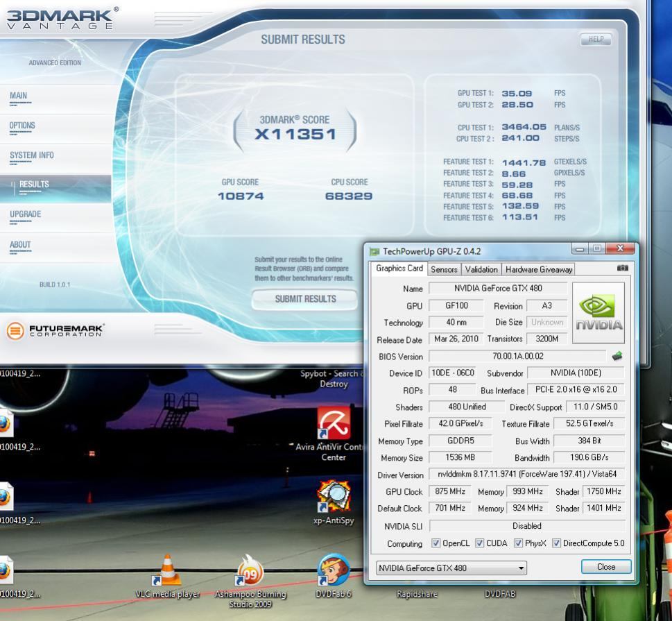The width and height of the screenshot is (672, 621).
Task: Toggle the OpenCL checkbox
Action: (436, 543)
